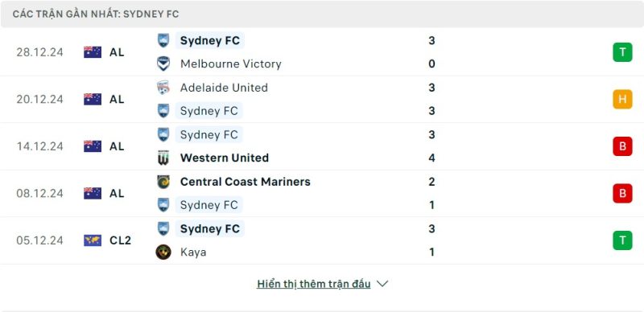Click the Australian flag on the 20.12.24 row

click(93, 100)
